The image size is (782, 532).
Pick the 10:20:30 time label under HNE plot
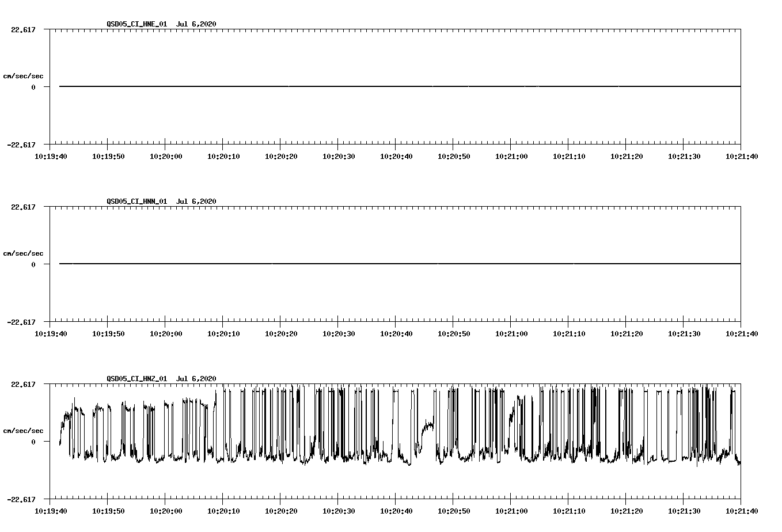(338, 156)
